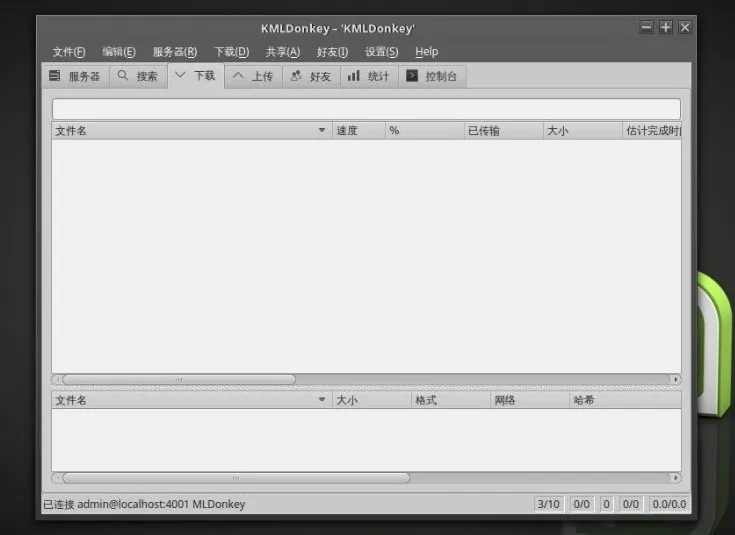Toggle sort arrow on lower 文件名 column
The image size is (735, 535).
[322, 399]
